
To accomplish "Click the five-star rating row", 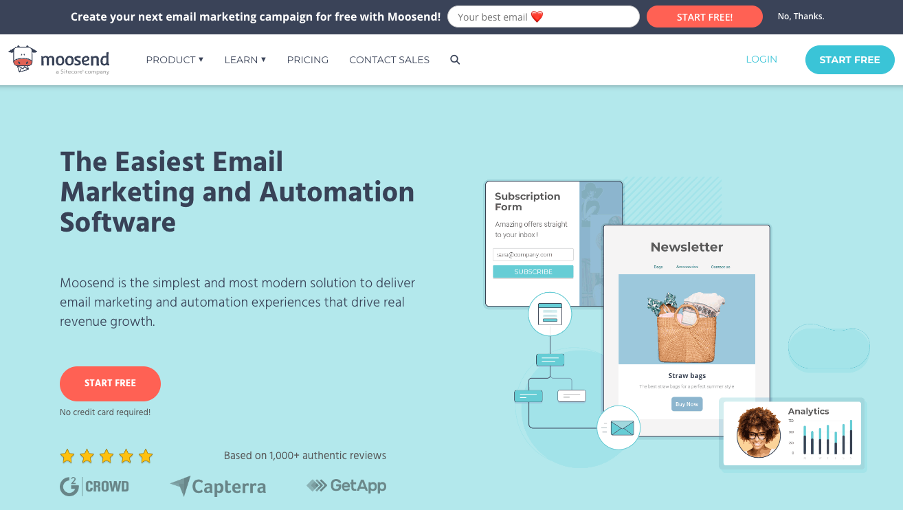I will point(107,456).
